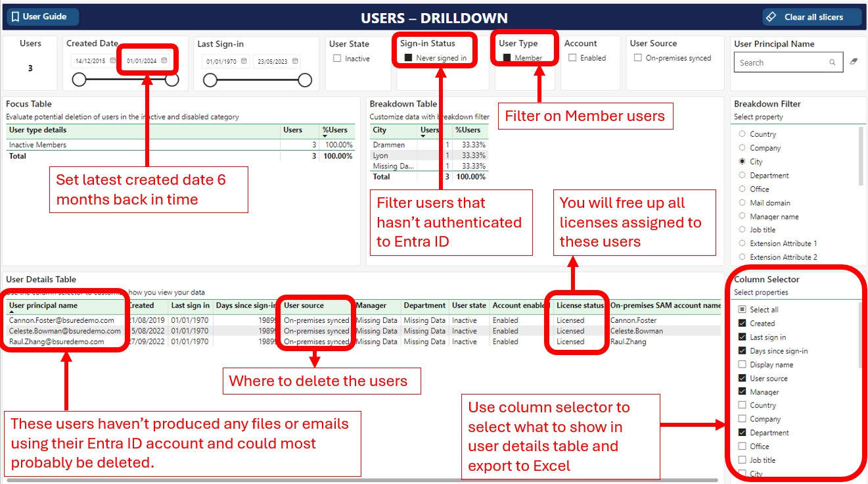This screenshot has height=484, width=868.
Task: Click the eraser icon on Clear all slicers
Action: (x=772, y=17)
